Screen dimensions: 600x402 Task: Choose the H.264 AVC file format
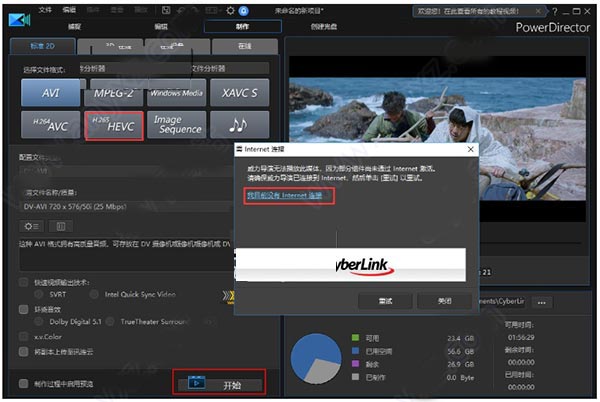tap(51, 125)
